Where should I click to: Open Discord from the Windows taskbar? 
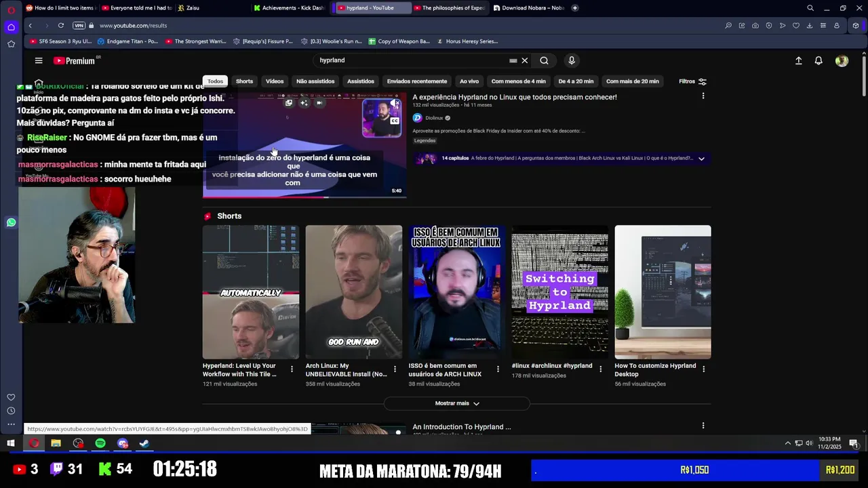point(122,443)
